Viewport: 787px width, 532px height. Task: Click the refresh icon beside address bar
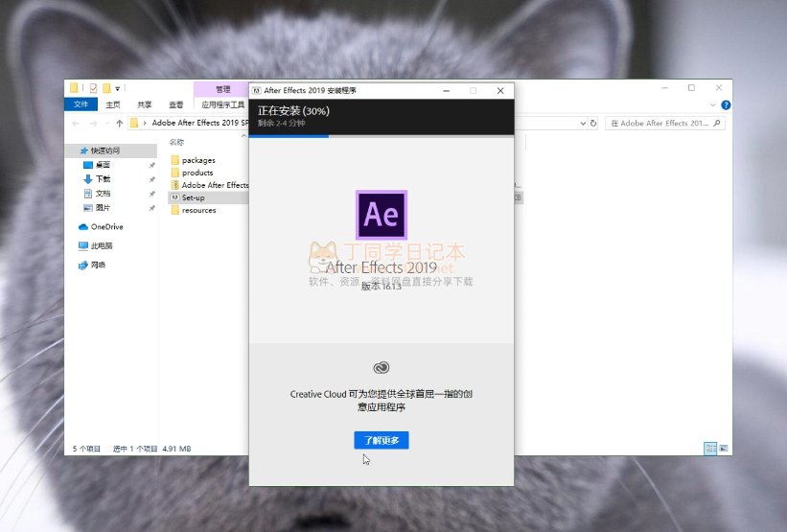[594, 124]
